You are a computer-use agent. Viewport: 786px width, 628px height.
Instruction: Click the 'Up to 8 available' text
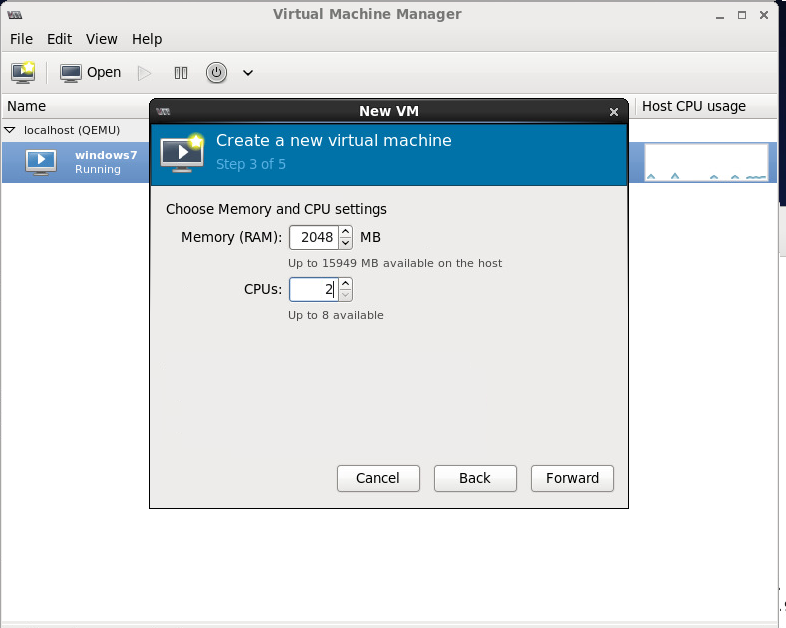[x=336, y=315]
